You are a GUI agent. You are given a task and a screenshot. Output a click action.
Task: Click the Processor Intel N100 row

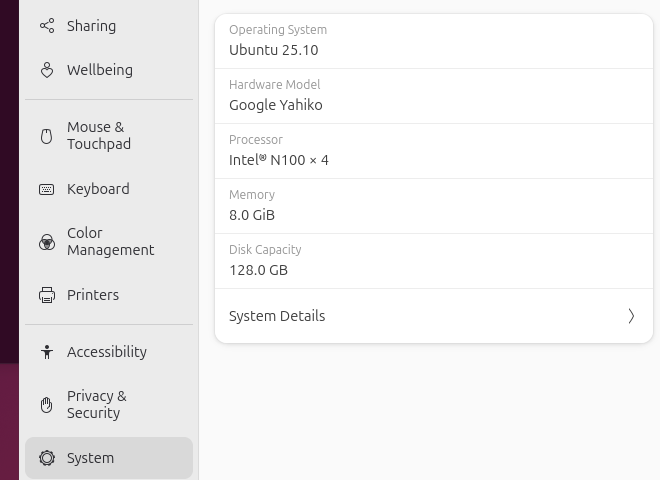coord(433,151)
